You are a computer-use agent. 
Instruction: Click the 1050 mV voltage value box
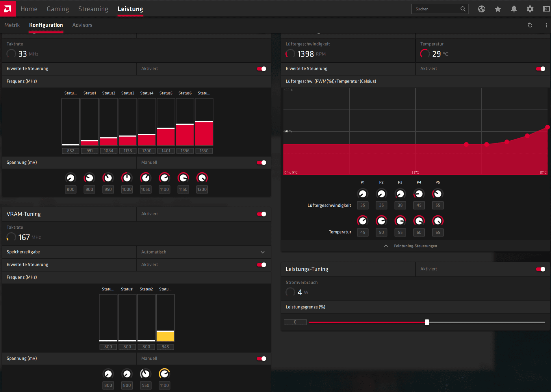pos(146,189)
